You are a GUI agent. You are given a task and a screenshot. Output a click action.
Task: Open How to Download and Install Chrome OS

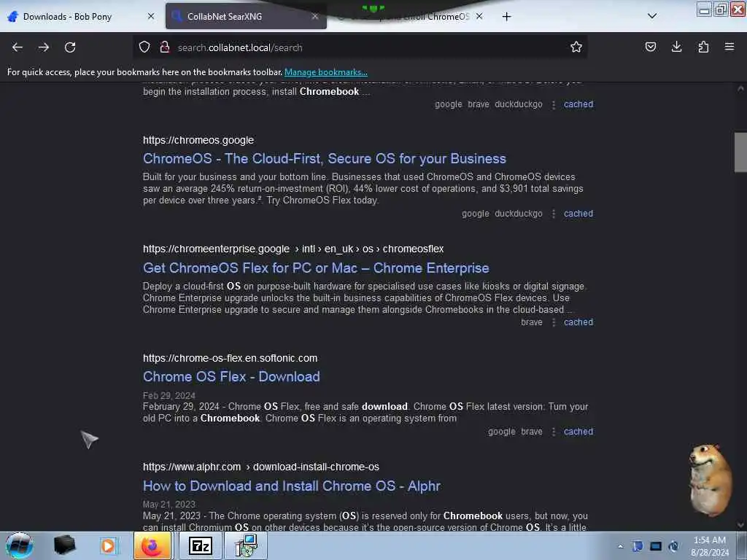[x=292, y=486]
